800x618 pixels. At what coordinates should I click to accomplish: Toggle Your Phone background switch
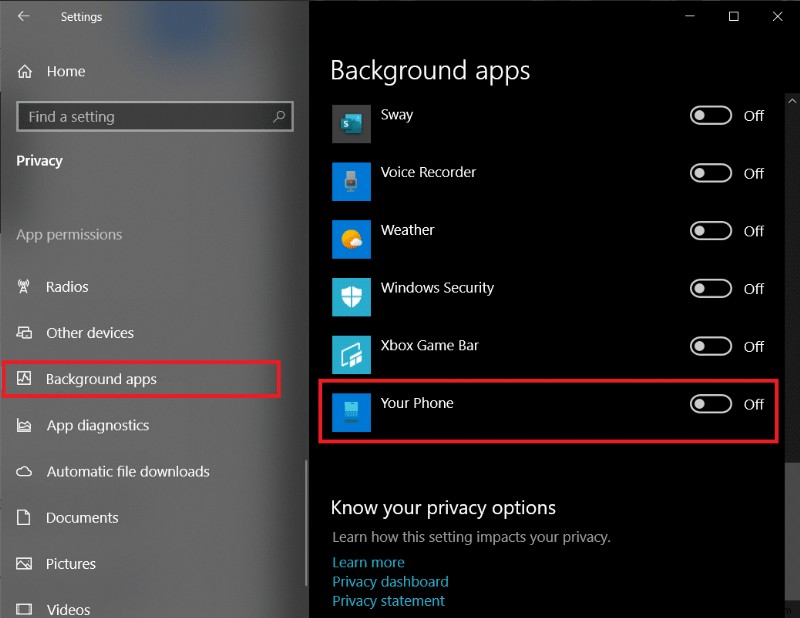point(711,404)
